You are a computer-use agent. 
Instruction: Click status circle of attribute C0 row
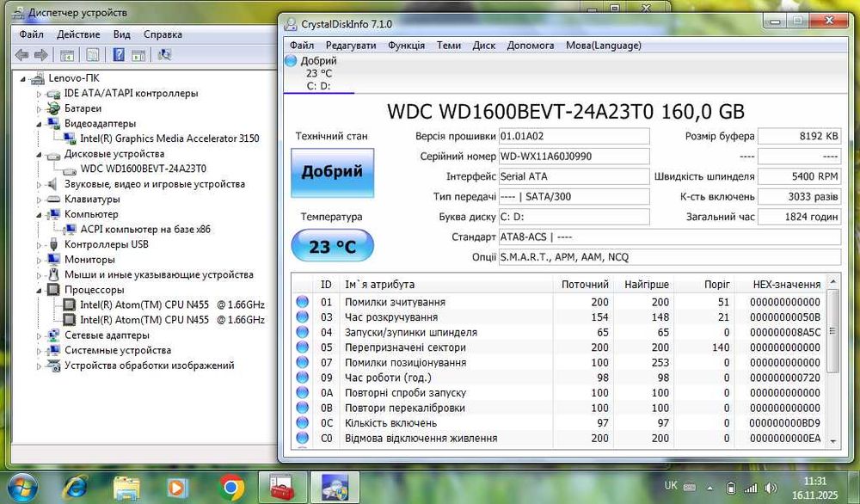[x=302, y=438]
